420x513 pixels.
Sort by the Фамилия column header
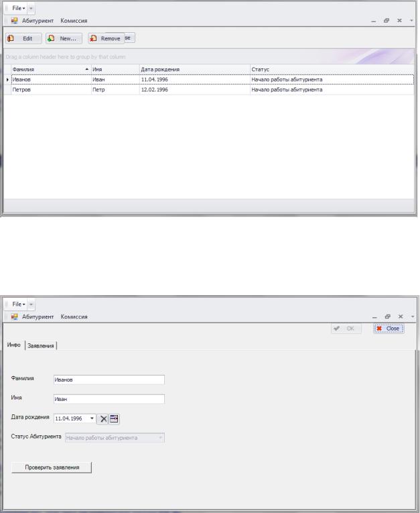[x=51, y=69]
